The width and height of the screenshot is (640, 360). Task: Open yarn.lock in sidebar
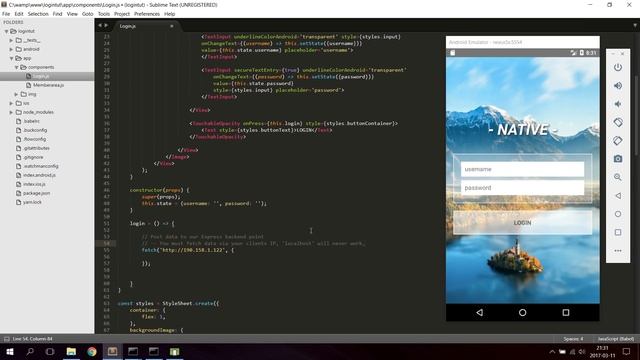(x=32, y=202)
